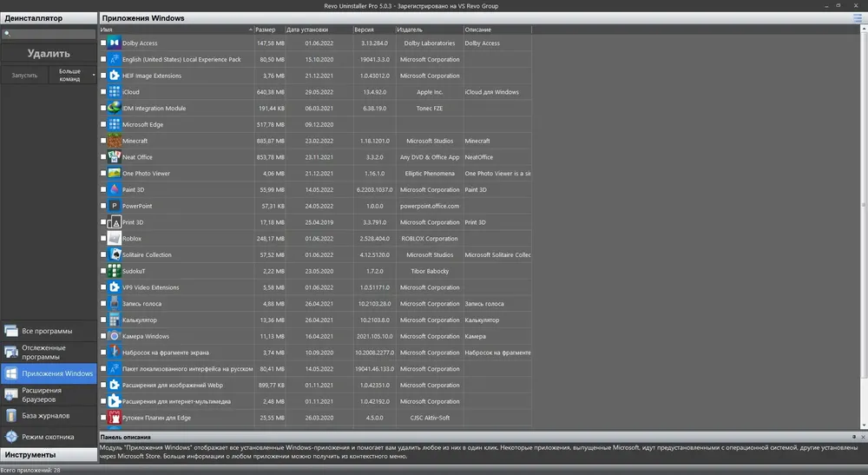Click the Dolby Access app icon
This screenshot has width=868, height=475.
[114, 43]
